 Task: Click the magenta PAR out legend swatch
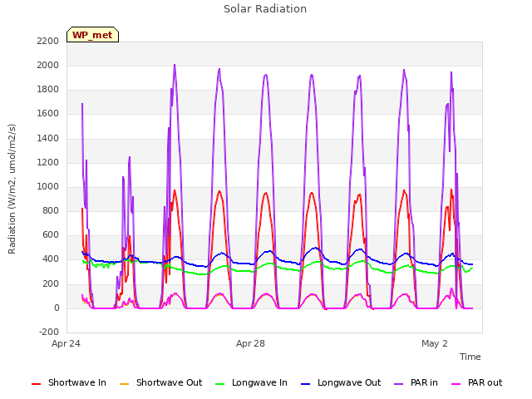tap(456, 384)
